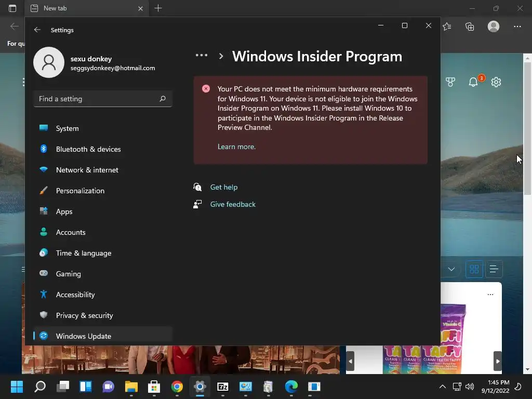Click Edge profile avatar icon
Screen dimensions: 532x399
click(x=494, y=26)
